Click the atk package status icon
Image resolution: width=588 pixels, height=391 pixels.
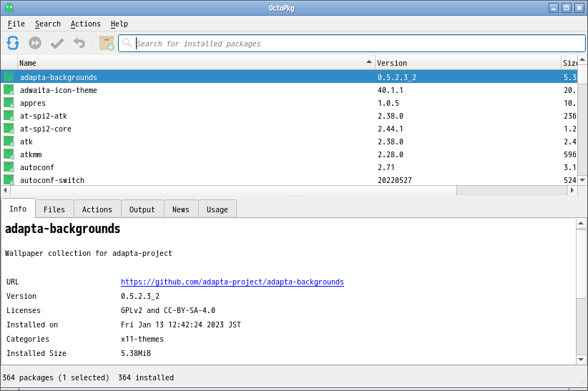coord(9,142)
